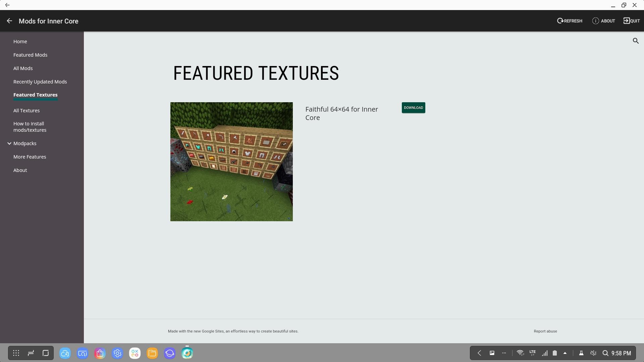
Task: Open the site search magnifier icon
Action: pos(636,41)
